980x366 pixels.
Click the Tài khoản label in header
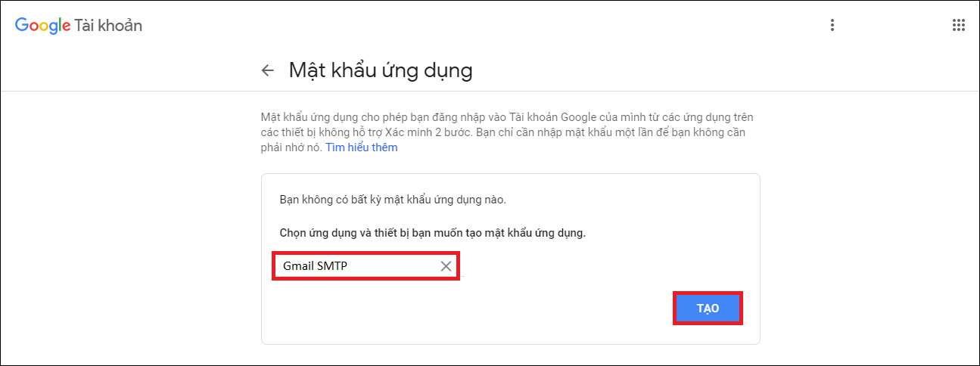(108, 26)
